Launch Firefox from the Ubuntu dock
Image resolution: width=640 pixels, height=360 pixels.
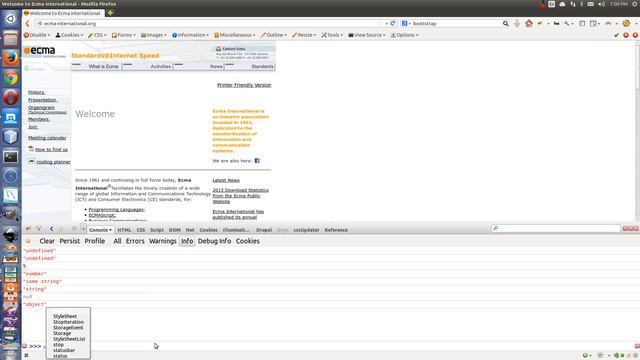(11, 58)
